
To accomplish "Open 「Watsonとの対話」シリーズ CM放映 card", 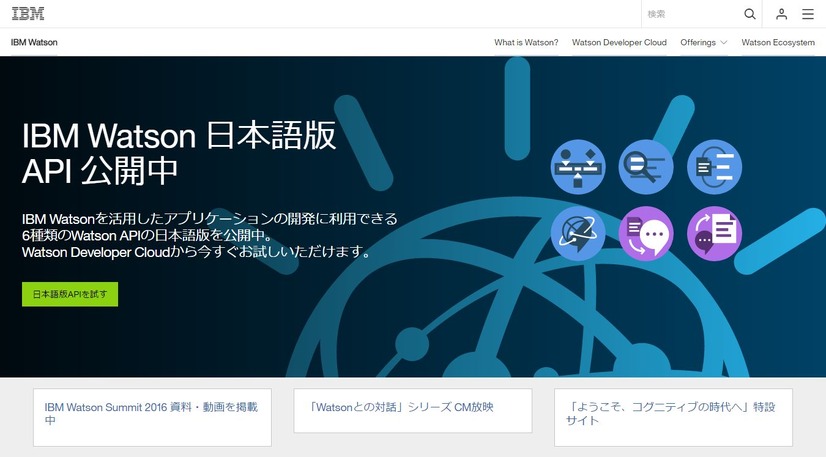I will coord(413,411).
